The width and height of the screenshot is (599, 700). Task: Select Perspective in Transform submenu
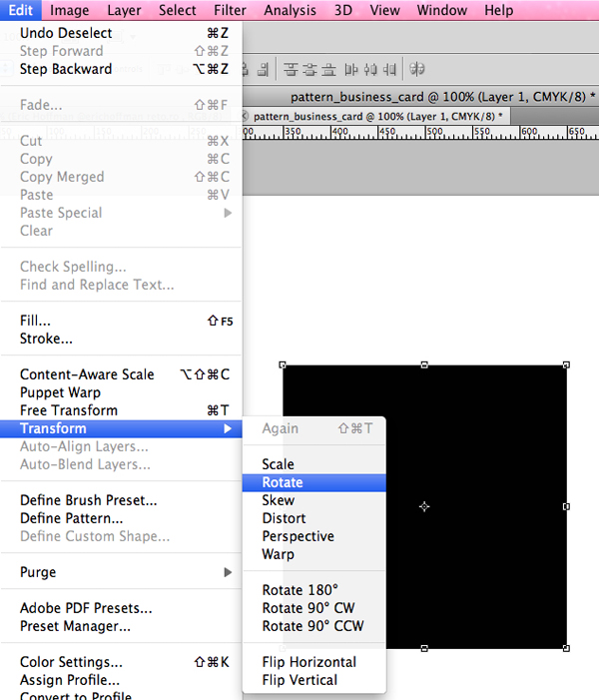pyautogui.click(x=314, y=536)
